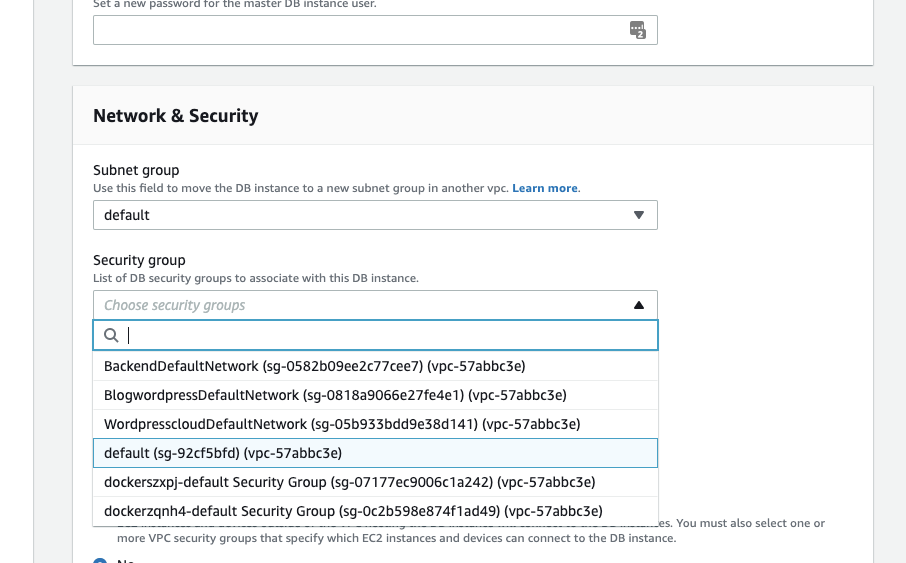Pick WordpresscloudDefaultNetwork from the list

[342, 424]
